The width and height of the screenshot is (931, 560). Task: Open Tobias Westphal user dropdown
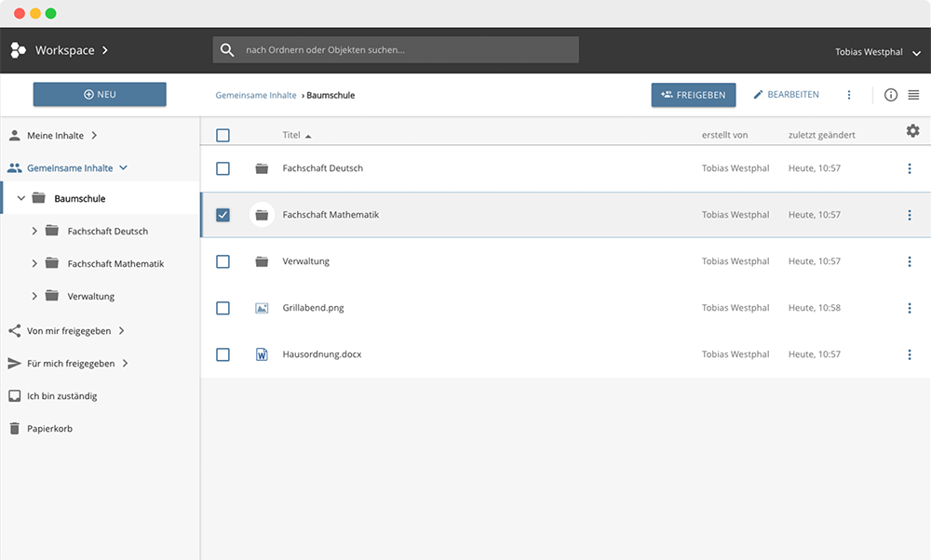876,52
